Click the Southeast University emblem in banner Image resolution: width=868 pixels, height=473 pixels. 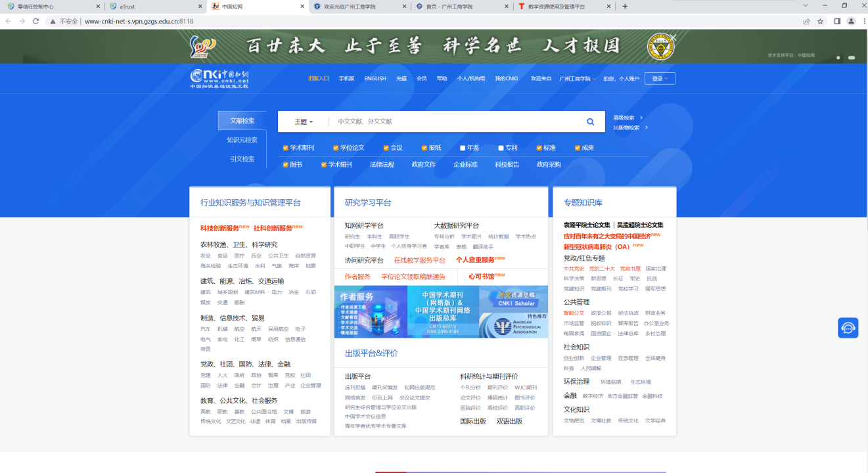pyautogui.click(x=660, y=47)
